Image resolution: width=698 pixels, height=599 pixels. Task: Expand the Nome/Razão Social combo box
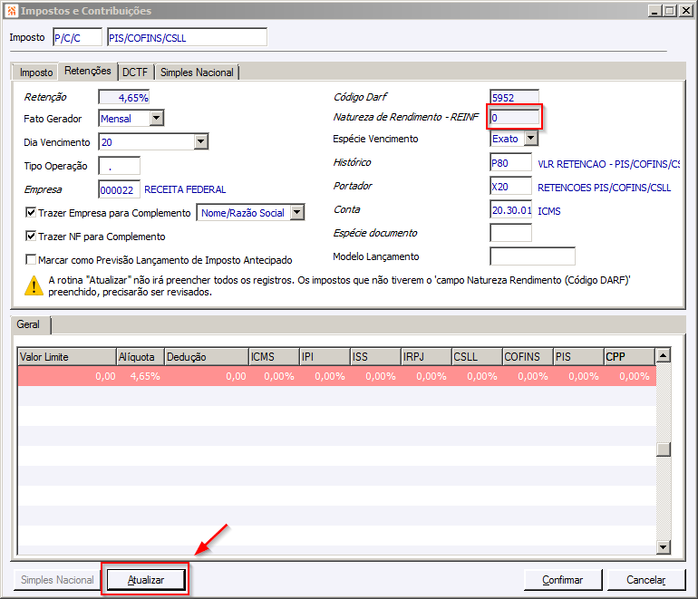coord(297,213)
